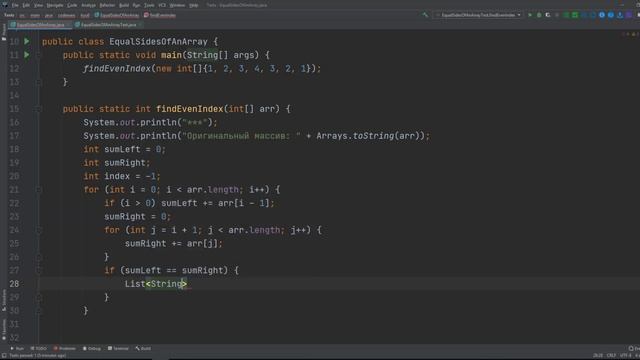Click Run with Coverage icon in toolbar
Viewport: 640px width, 360px height.
tap(548, 15)
